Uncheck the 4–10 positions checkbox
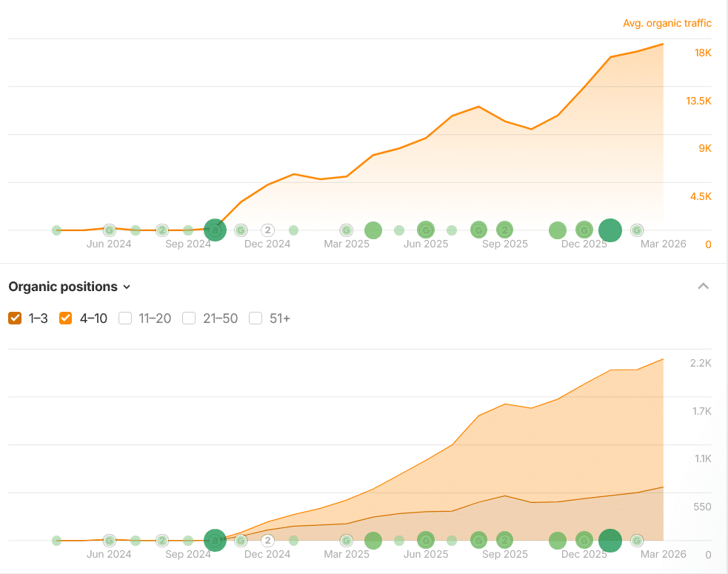Image resolution: width=728 pixels, height=574 pixels. [66, 318]
